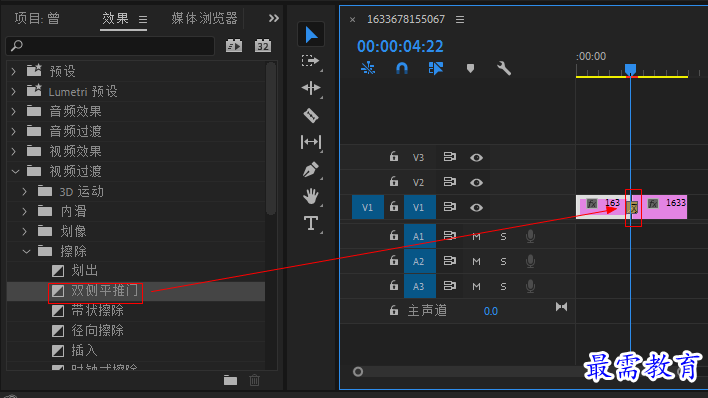Viewport: 708px width, 398px height.
Task: Show more panel tabs chevron
Action: tap(274, 18)
